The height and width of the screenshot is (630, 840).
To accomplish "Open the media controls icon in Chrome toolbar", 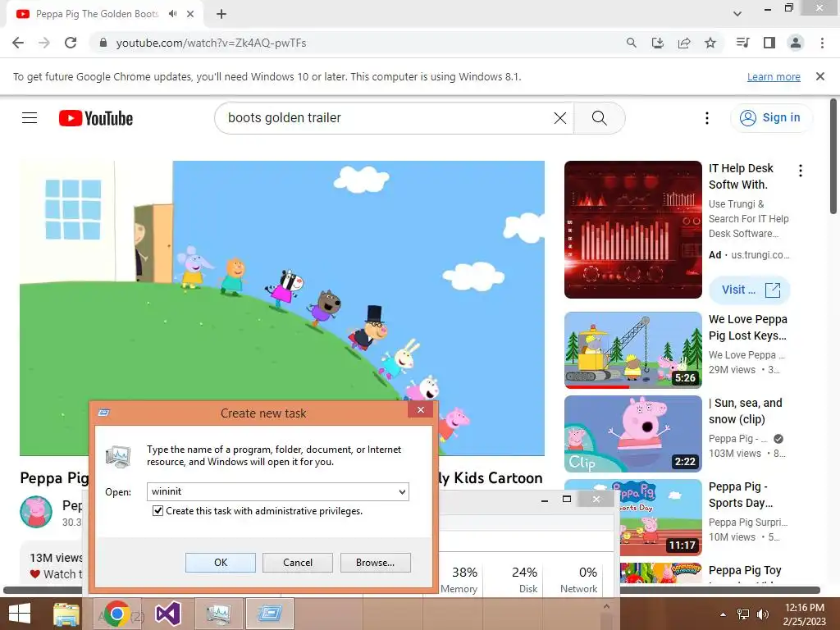I will [x=742, y=43].
